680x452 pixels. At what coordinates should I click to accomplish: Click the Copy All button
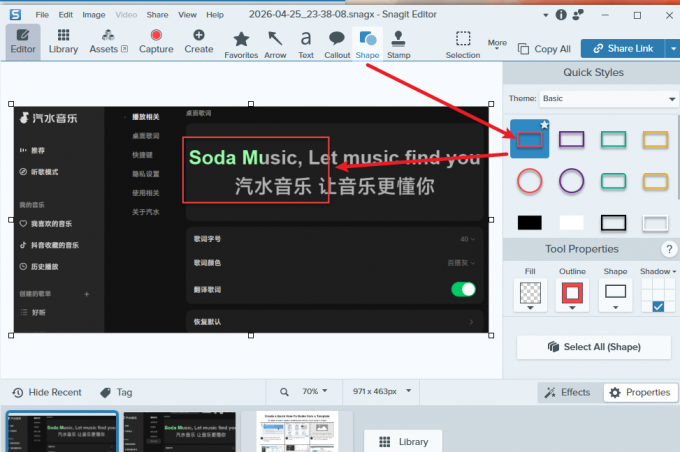pyautogui.click(x=544, y=49)
